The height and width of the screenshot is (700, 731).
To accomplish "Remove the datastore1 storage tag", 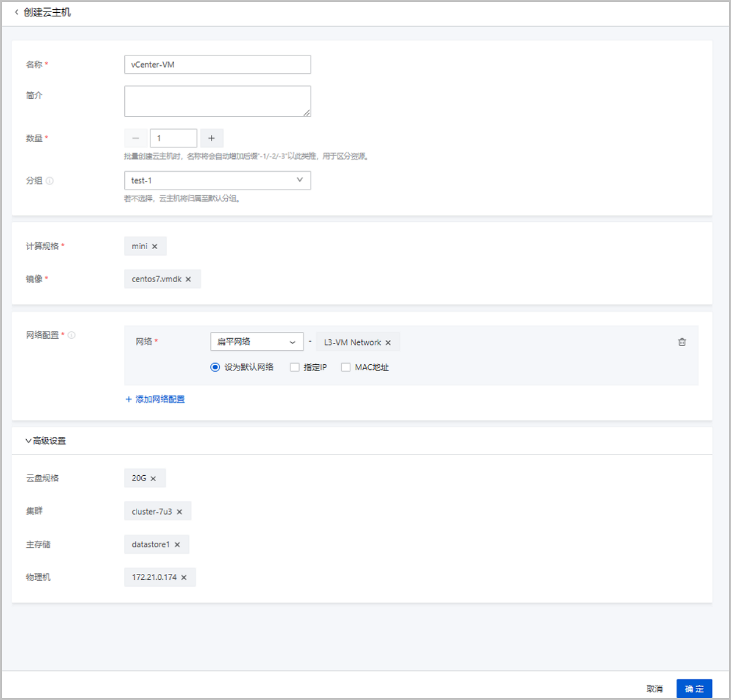I will [x=177, y=545].
